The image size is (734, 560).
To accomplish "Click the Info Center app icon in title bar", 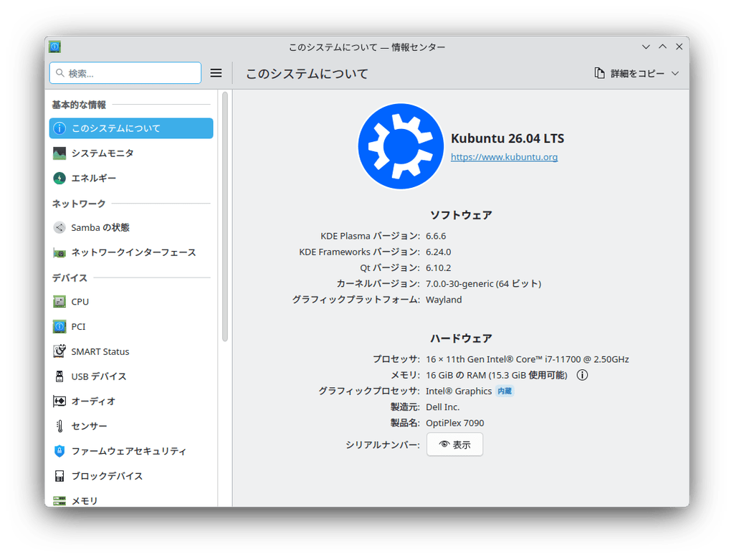I will [x=54, y=47].
